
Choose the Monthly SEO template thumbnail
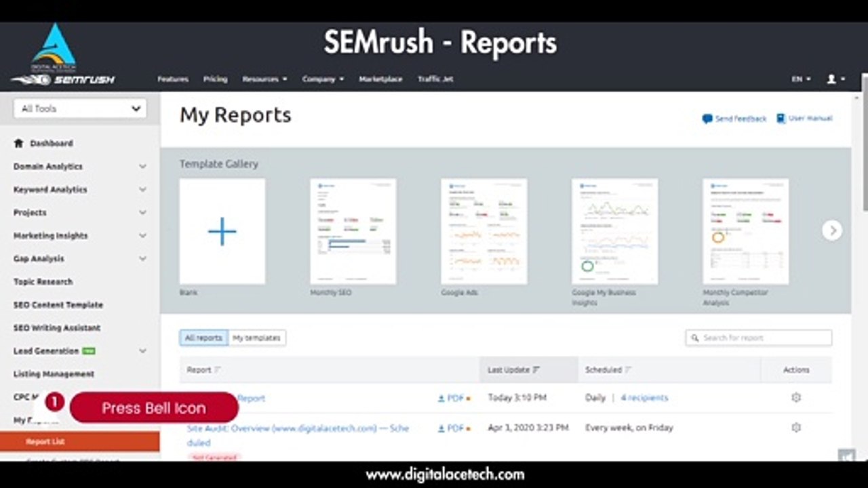(353, 231)
